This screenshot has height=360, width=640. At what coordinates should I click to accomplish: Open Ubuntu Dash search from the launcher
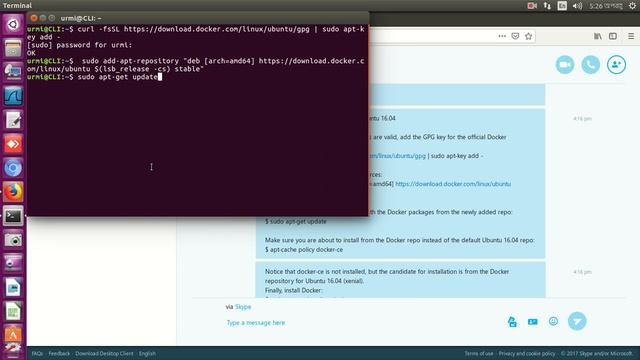point(13,24)
